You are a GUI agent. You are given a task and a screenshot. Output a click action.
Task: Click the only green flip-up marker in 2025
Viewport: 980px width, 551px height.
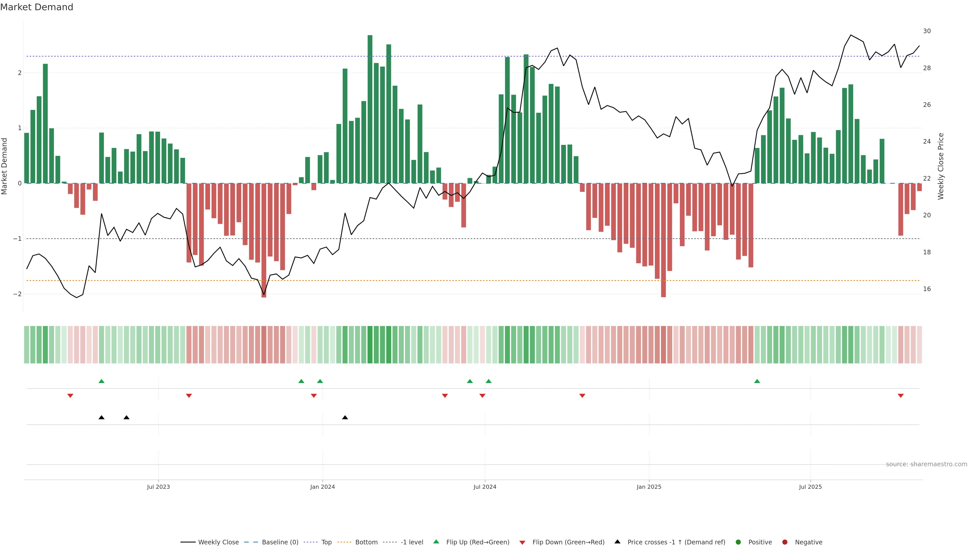coord(757,381)
